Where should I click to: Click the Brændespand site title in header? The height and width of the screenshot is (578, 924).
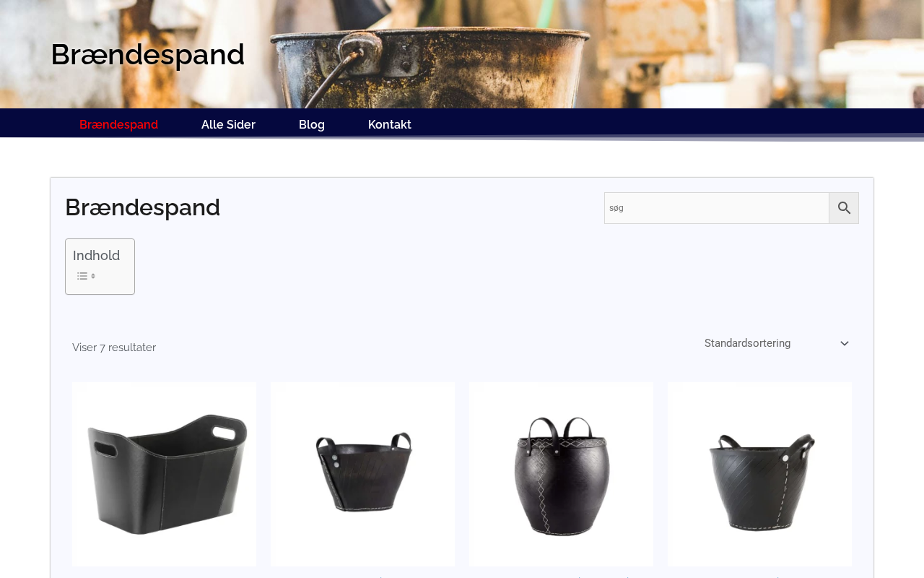pos(147,54)
